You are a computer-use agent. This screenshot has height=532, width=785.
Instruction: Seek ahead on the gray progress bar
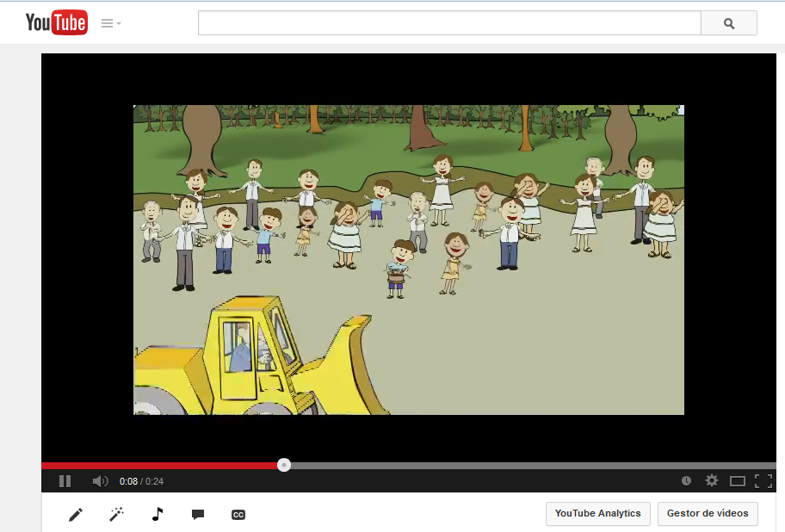[x=533, y=466]
